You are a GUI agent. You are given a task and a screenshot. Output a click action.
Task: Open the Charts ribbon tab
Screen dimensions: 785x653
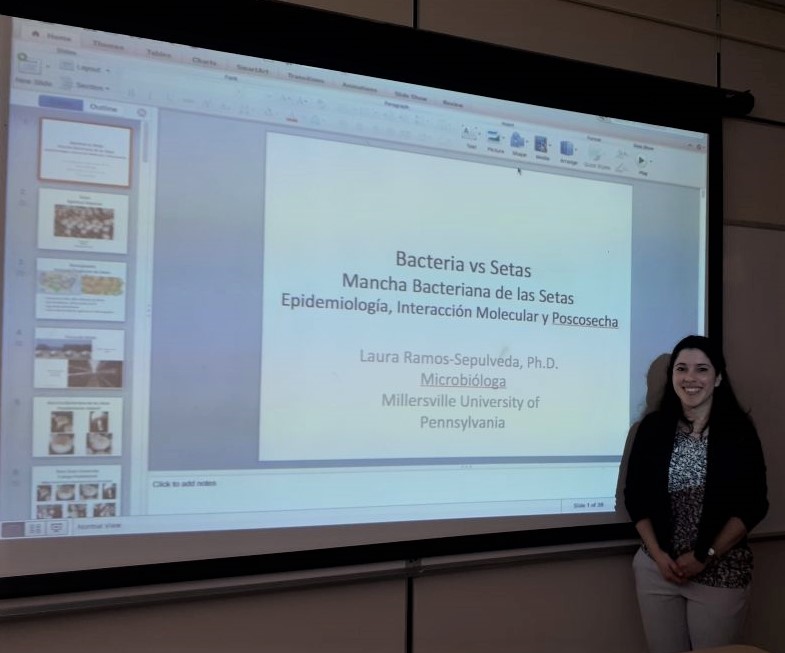point(204,61)
